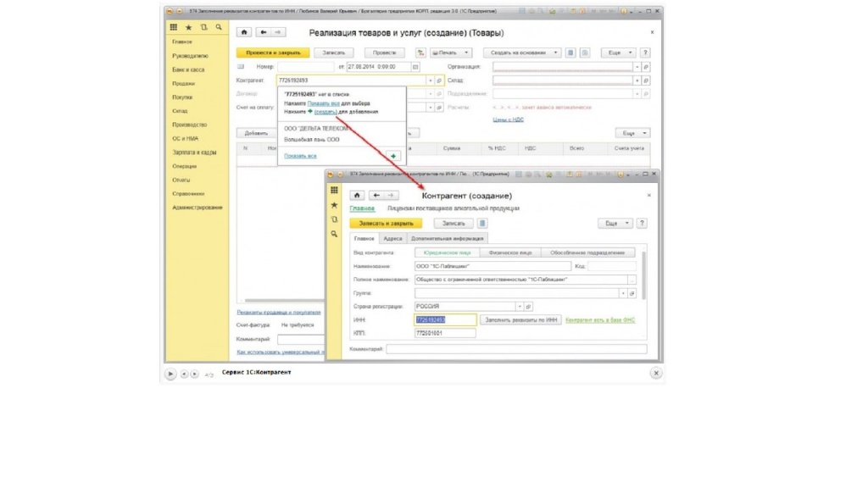Open help question mark in Реализация toolbar
Viewport: 868px width, 488px height.
click(645, 53)
